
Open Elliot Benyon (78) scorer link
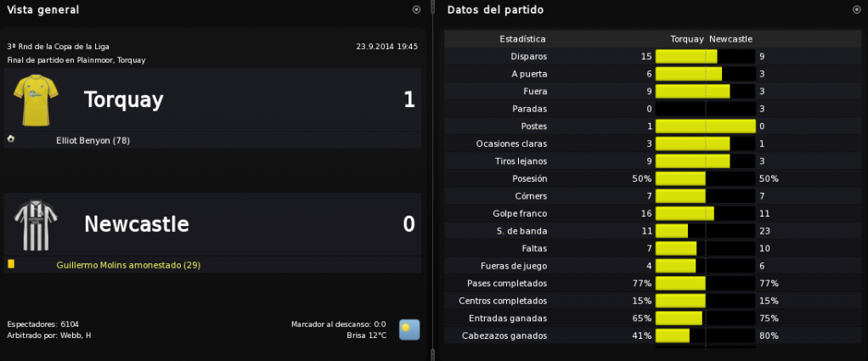tap(93, 141)
